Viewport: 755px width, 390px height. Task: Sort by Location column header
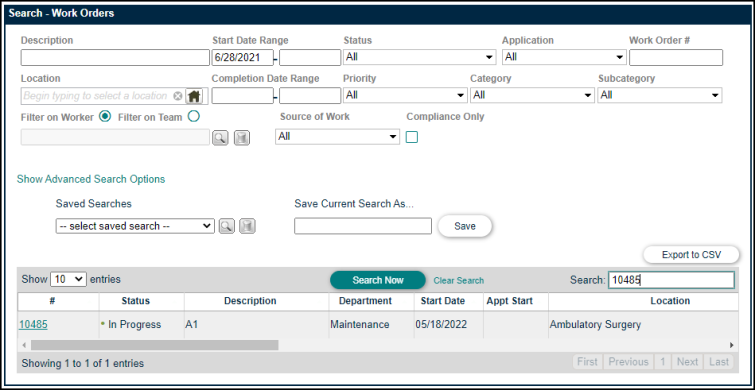(x=643, y=301)
